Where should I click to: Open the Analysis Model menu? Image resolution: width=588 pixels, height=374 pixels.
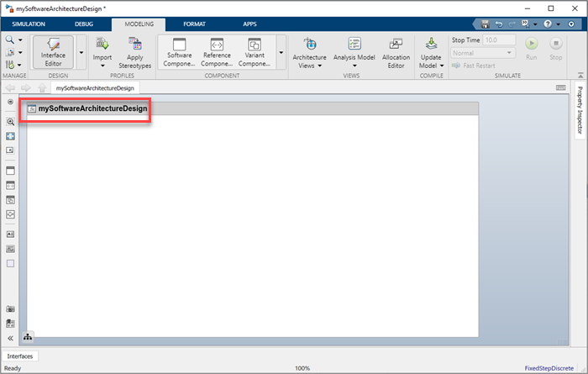(354, 52)
